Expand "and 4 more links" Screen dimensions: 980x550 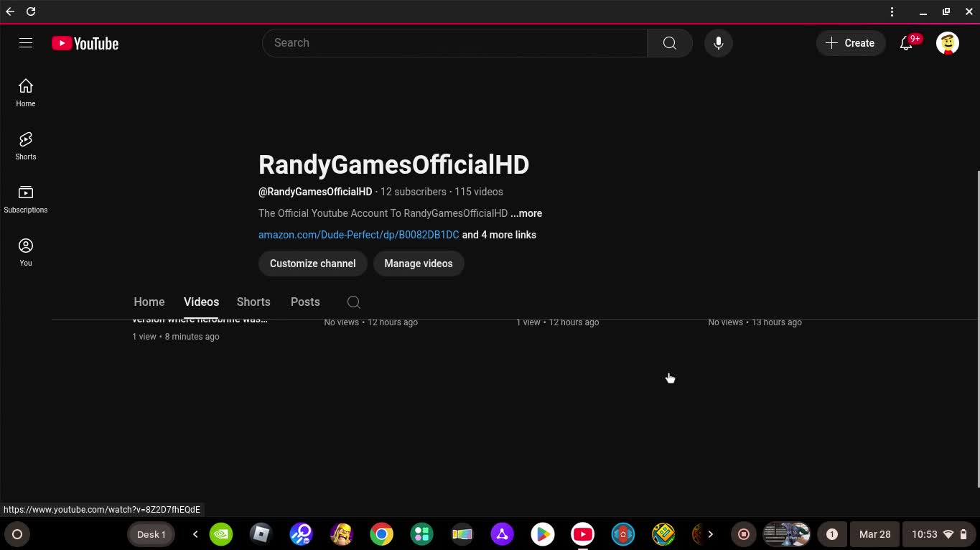499,235
